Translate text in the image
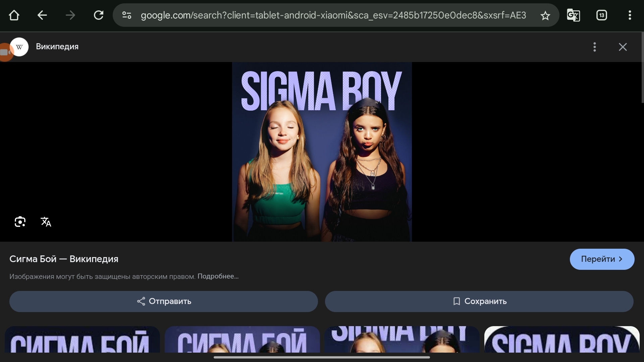Viewport: 644px width, 362px height. coord(46,222)
